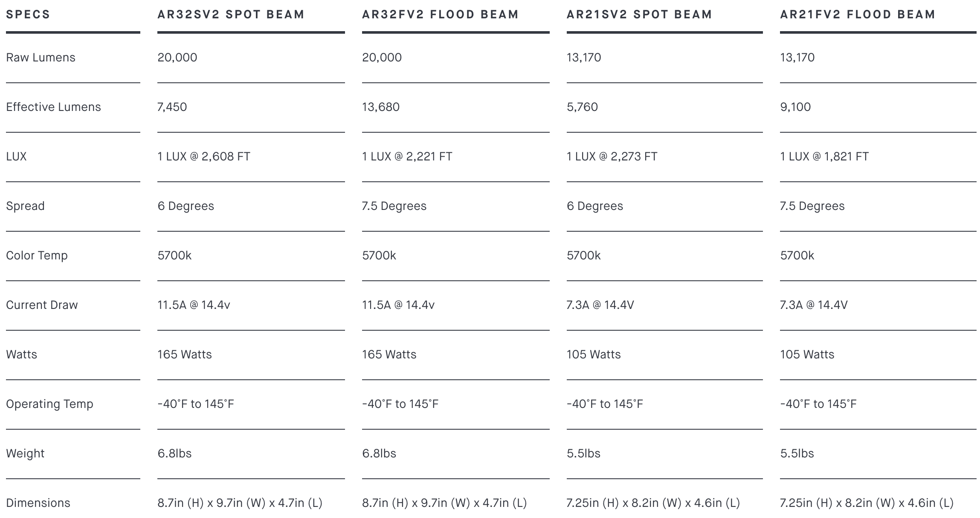Select the Raw Lumens row label
The width and height of the screenshot is (980, 518).
[x=41, y=58]
